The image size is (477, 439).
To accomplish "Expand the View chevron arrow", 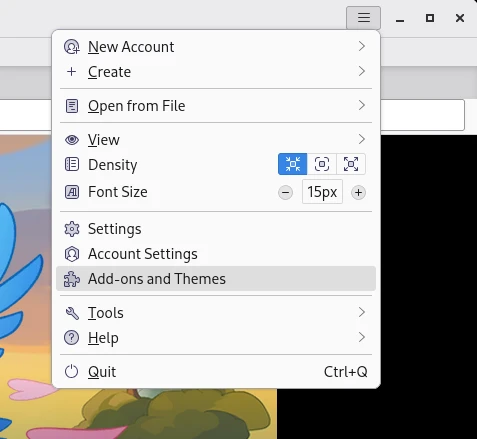I will coord(362,139).
